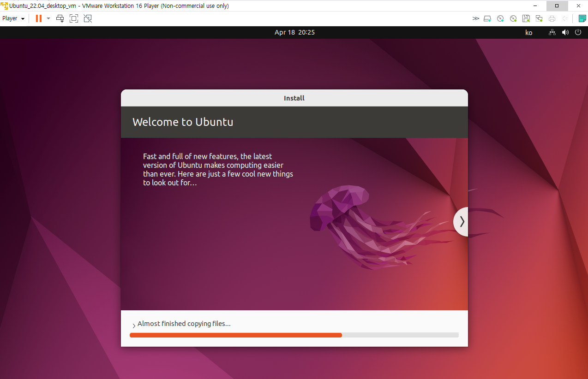
Task: Click the hard disk device icon
Action: [487, 18]
